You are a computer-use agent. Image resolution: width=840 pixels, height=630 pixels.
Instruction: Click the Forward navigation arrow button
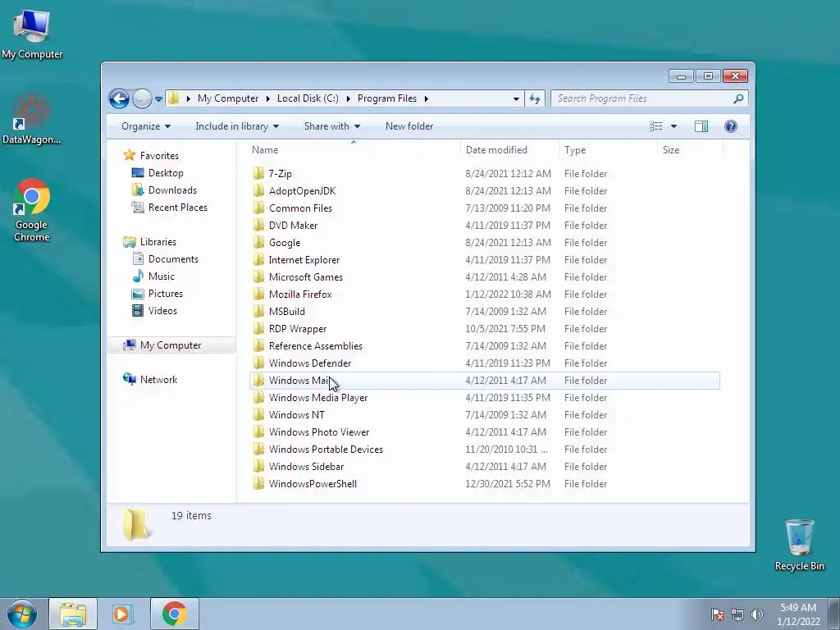coord(142,98)
